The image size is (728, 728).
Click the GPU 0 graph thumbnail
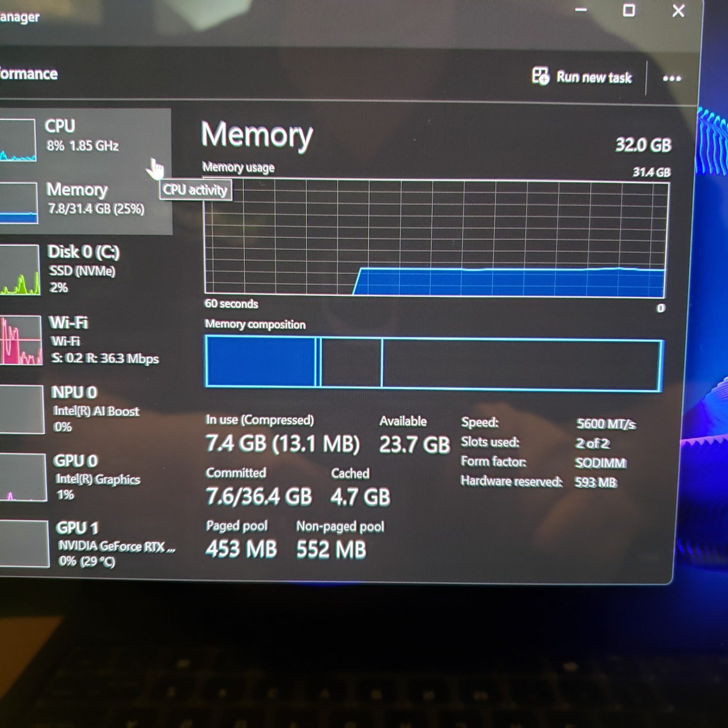tap(23, 477)
